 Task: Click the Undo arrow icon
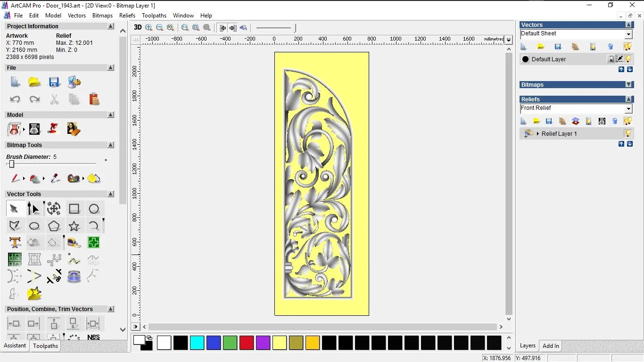click(15, 99)
